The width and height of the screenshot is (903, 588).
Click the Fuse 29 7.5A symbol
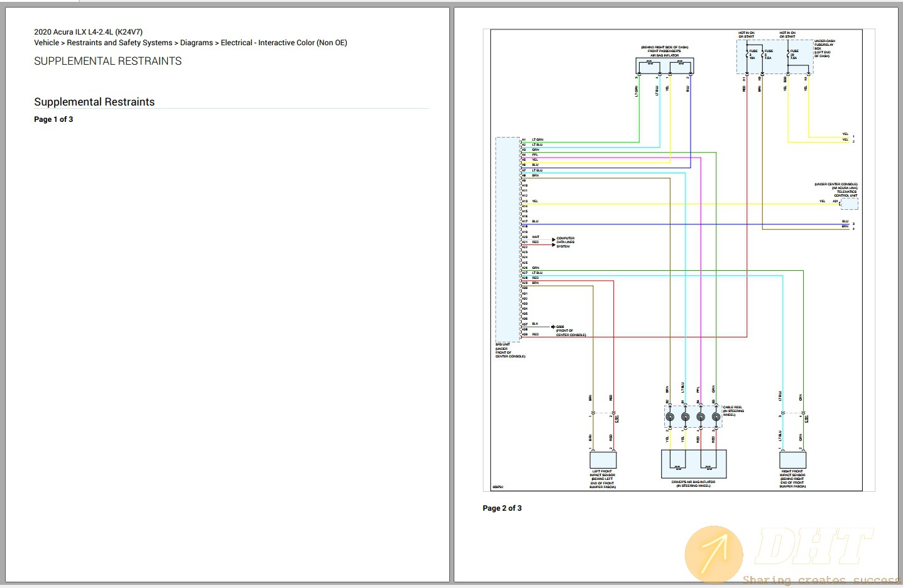tap(789, 54)
